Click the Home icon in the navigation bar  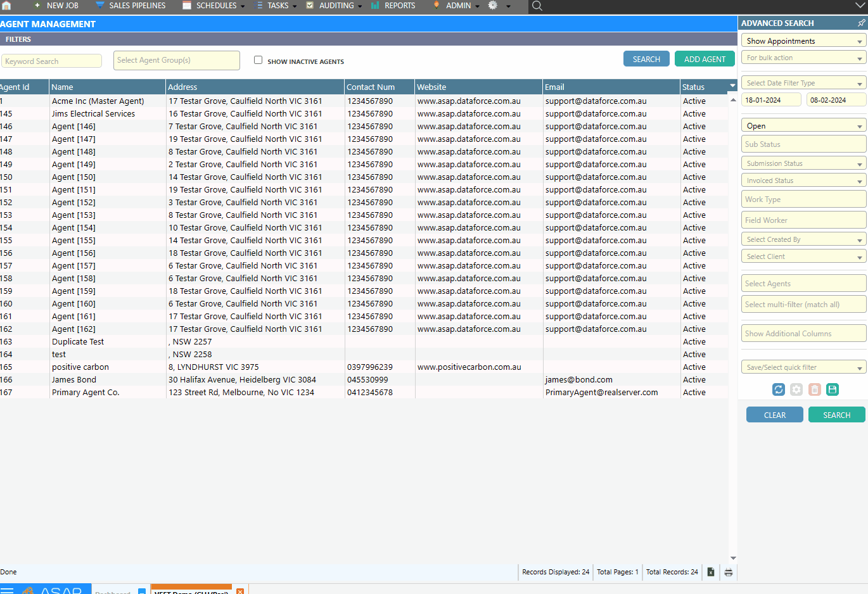6,6
